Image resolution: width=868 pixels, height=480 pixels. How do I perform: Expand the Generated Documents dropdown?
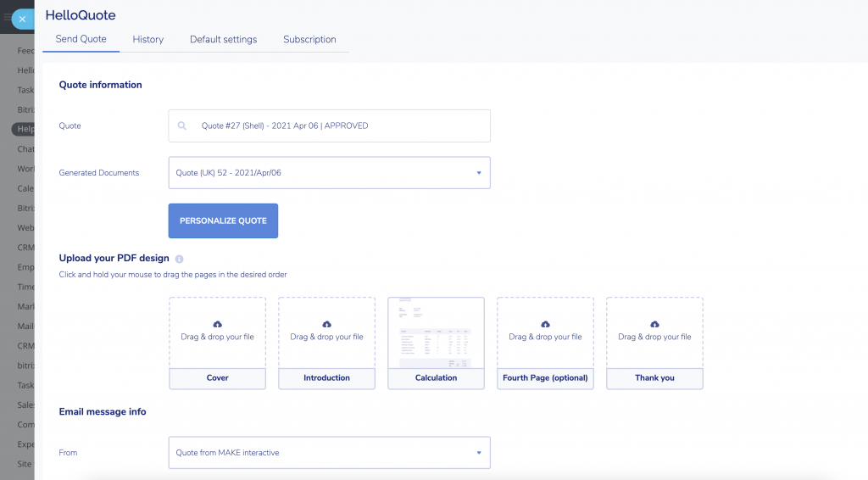tap(478, 173)
